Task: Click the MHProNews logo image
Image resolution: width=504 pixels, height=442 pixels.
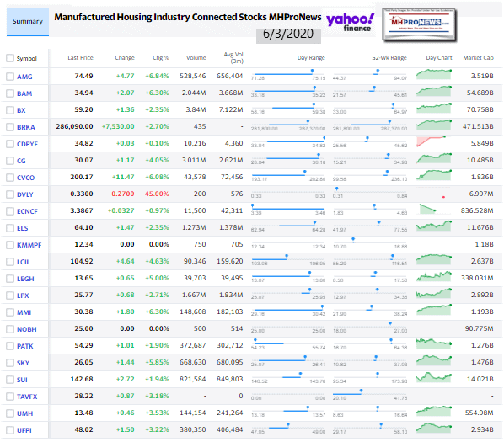Action: [419, 24]
